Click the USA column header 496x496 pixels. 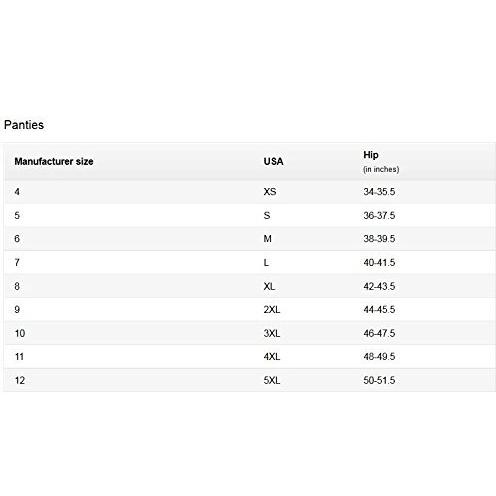[273, 162]
